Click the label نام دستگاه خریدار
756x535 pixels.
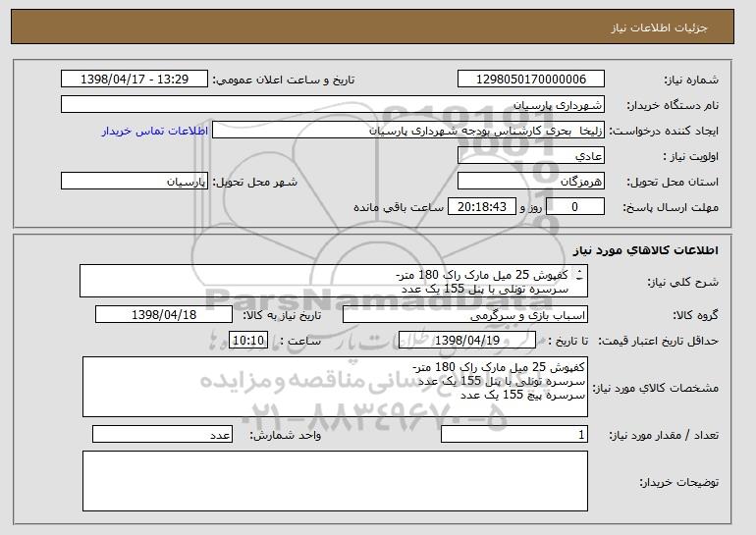coord(673,106)
